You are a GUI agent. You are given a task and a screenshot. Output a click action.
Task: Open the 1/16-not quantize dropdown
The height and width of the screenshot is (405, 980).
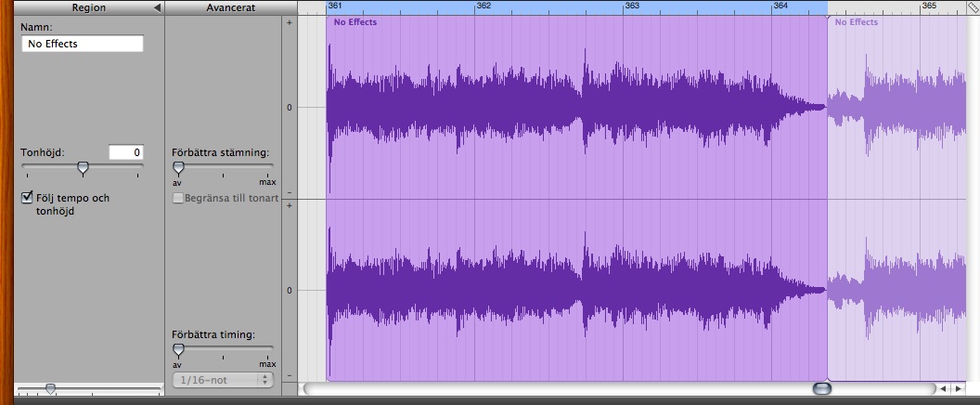point(223,379)
